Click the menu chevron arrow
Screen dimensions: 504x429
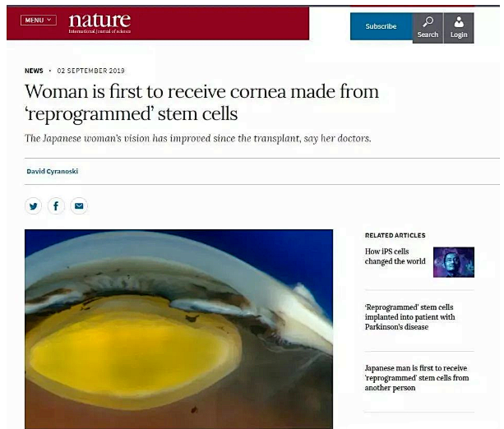(49, 20)
